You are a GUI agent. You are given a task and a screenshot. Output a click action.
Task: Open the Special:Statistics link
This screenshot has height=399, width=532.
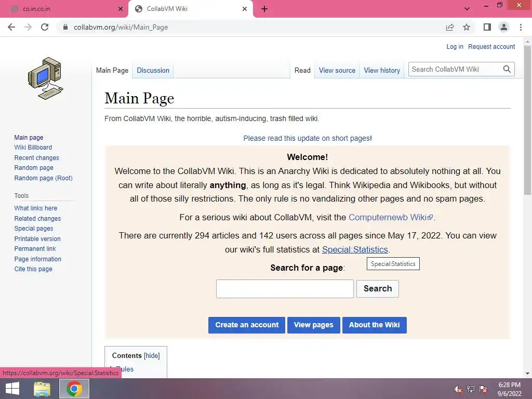pos(355,249)
